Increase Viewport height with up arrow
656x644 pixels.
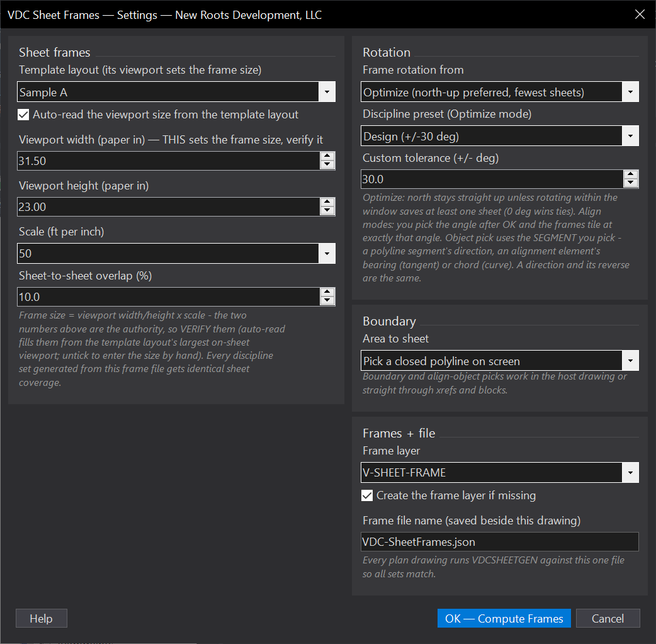(327, 203)
